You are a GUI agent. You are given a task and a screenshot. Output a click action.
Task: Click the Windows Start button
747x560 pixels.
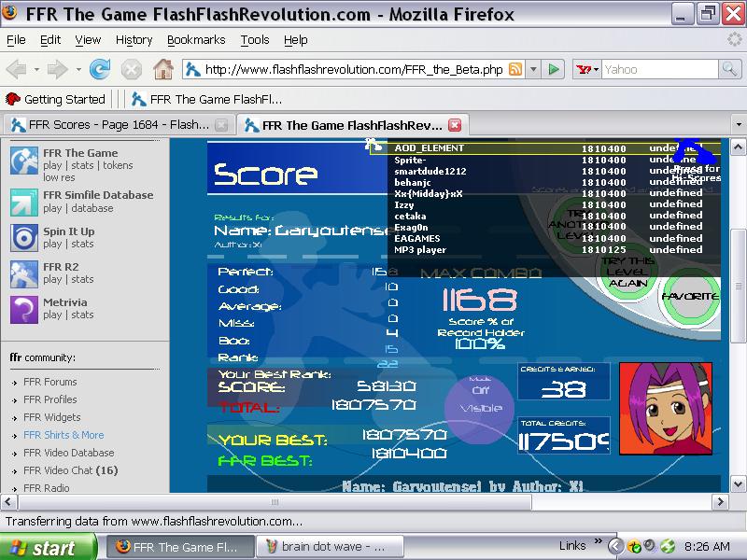pyautogui.click(x=49, y=548)
